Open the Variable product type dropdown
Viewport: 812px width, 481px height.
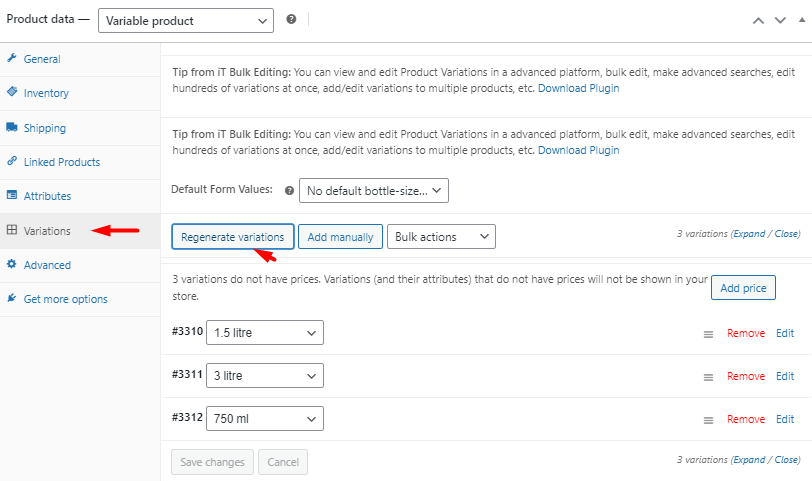[186, 21]
